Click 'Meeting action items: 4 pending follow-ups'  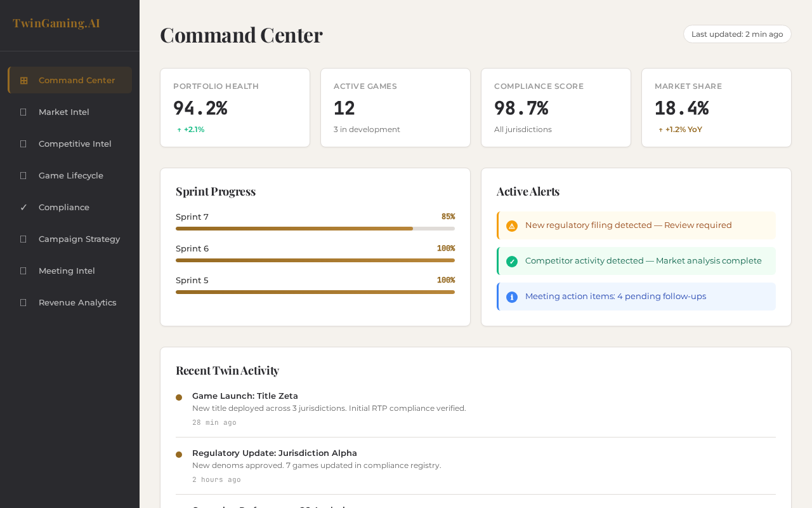point(615,297)
